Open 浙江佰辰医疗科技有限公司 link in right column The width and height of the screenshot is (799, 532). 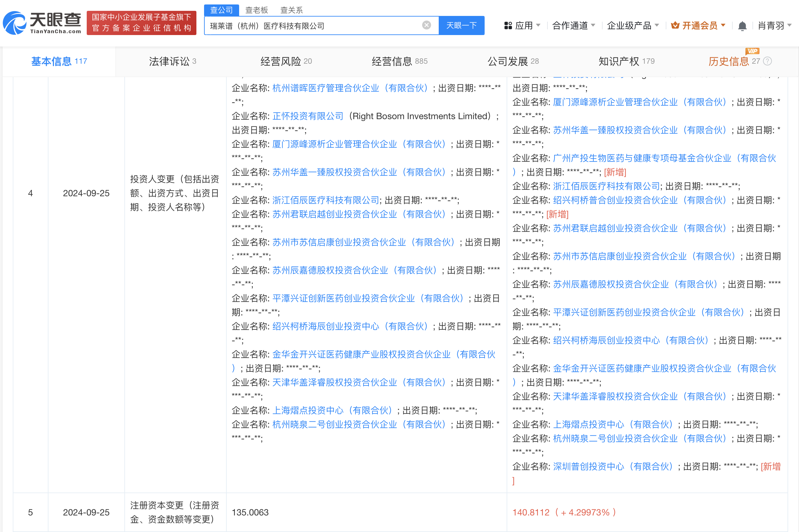coord(606,186)
